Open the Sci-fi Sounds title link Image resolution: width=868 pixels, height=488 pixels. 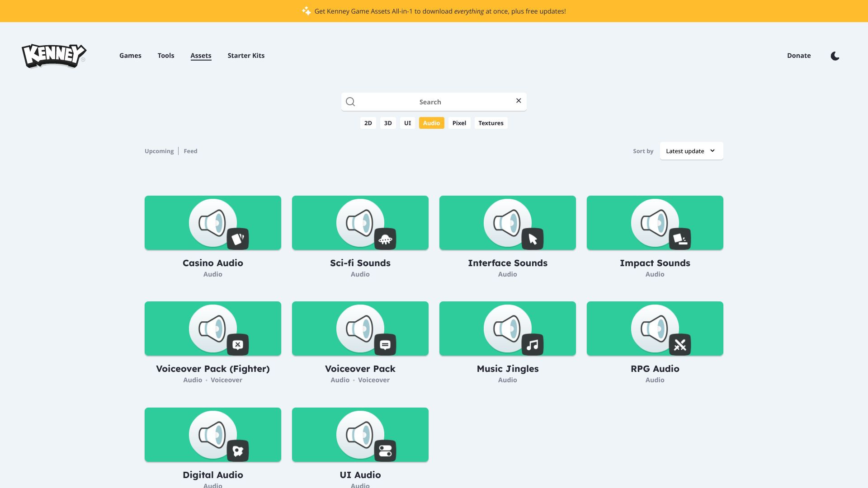pos(360,263)
